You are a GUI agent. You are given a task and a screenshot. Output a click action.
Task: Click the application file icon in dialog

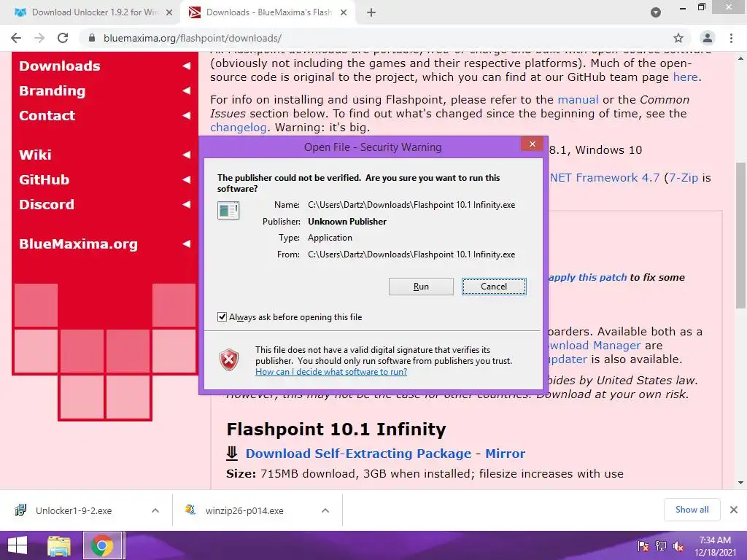(x=228, y=210)
